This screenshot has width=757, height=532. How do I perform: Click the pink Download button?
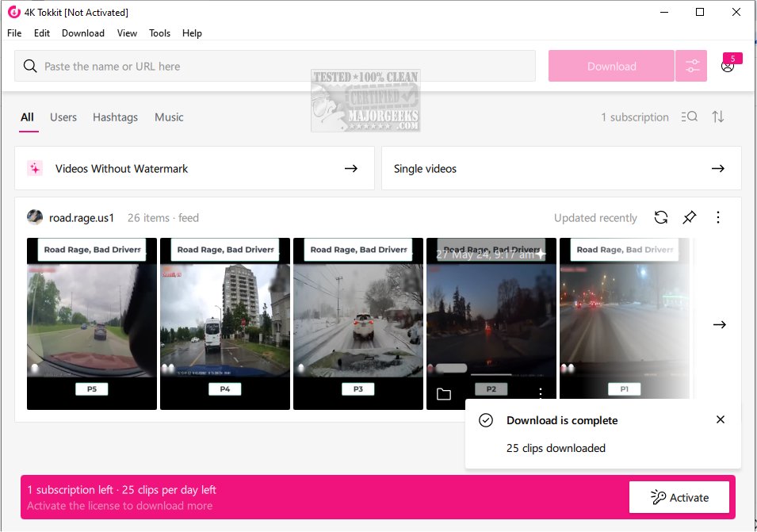611,66
